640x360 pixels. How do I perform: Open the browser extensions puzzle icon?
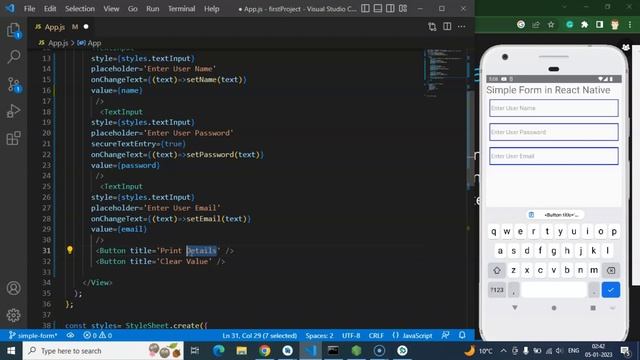[584, 25]
